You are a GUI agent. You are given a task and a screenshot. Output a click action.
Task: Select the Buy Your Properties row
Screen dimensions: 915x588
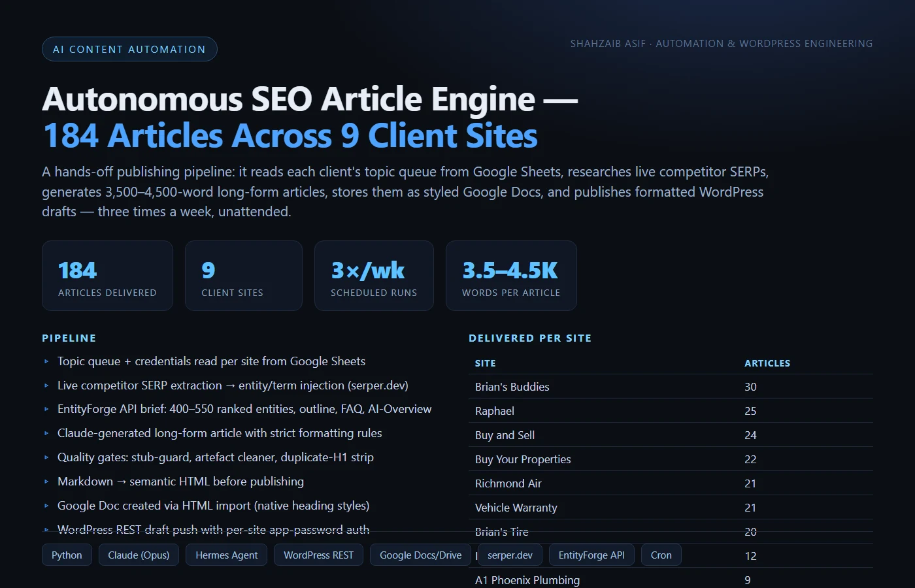671,459
